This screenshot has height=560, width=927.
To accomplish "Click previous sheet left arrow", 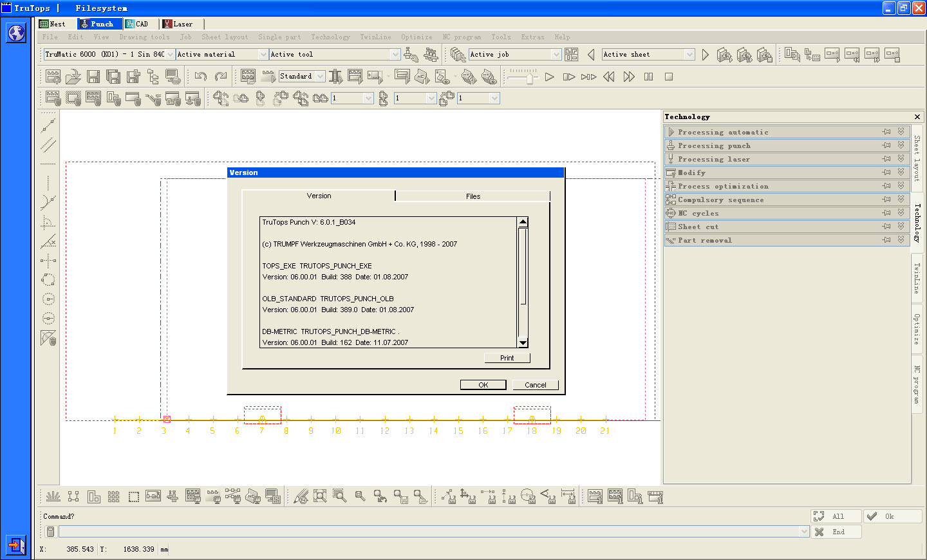I will pyautogui.click(x=591, y=55).
